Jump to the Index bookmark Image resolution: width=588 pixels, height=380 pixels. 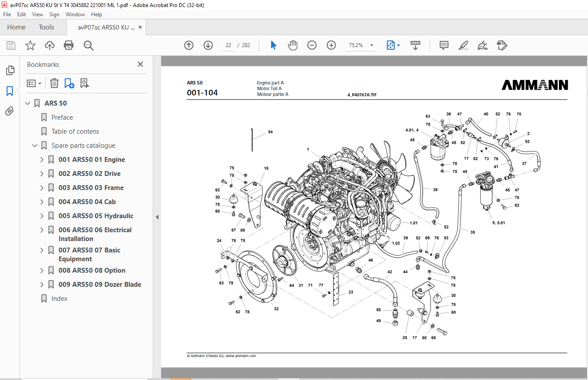pos(59,299)
